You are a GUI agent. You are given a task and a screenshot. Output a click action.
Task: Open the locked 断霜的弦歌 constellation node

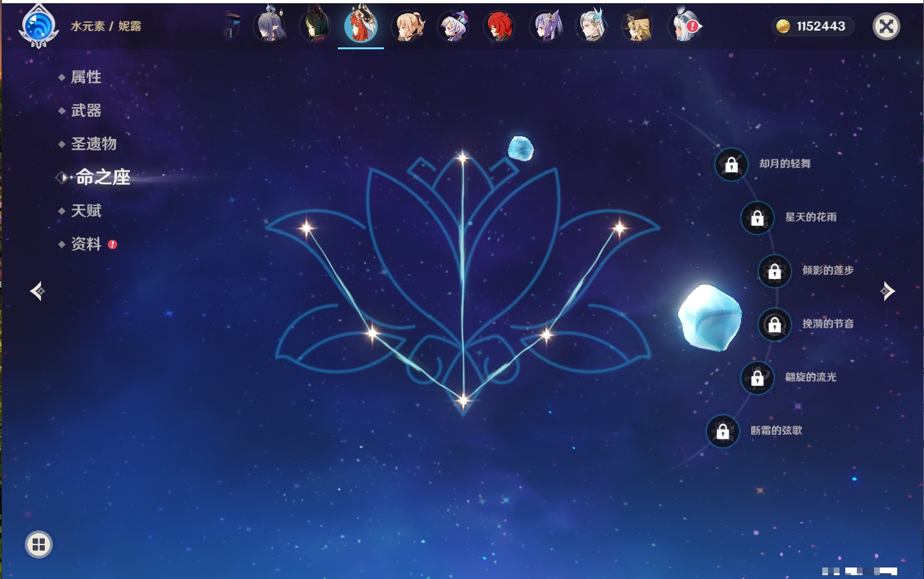722,431
